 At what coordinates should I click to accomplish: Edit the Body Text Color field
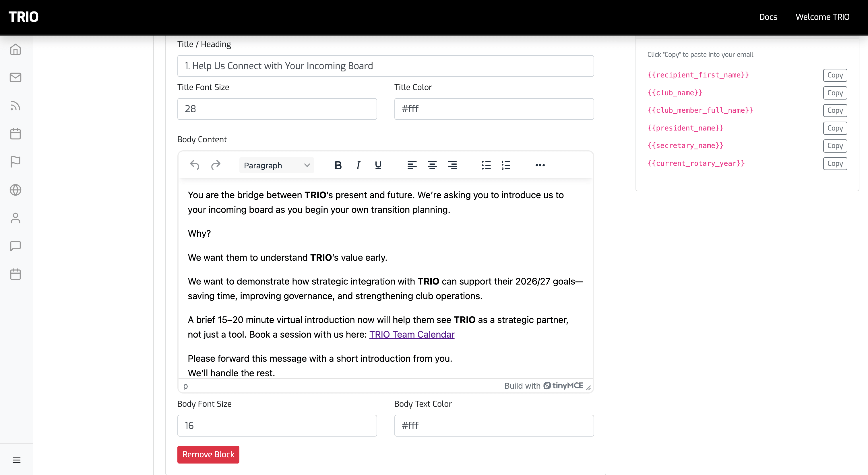tap(494, 425)
